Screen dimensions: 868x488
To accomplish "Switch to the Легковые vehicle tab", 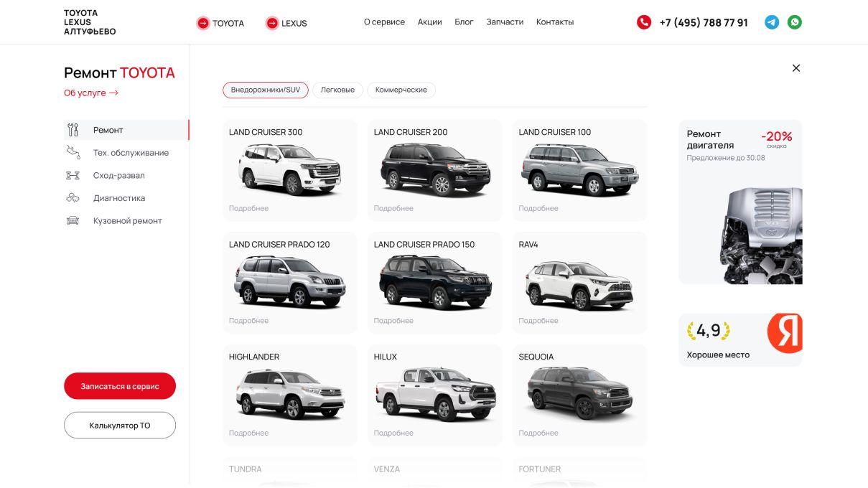I will tap(337, 90).
